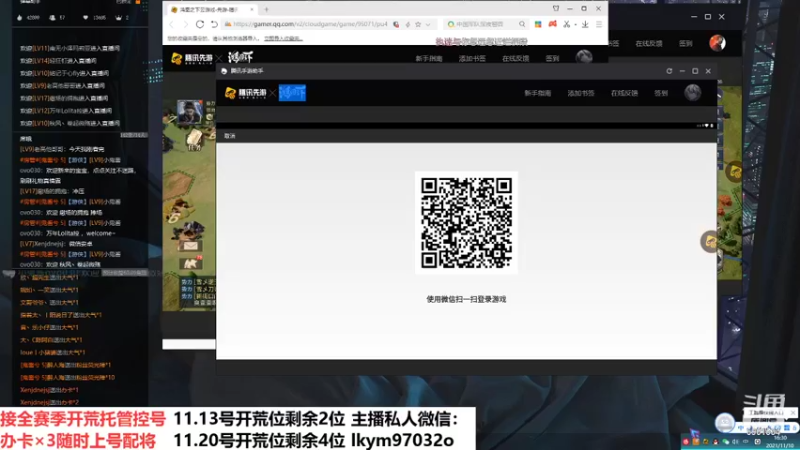
Task: Close the active browser tab
Action: coord(252,9)
